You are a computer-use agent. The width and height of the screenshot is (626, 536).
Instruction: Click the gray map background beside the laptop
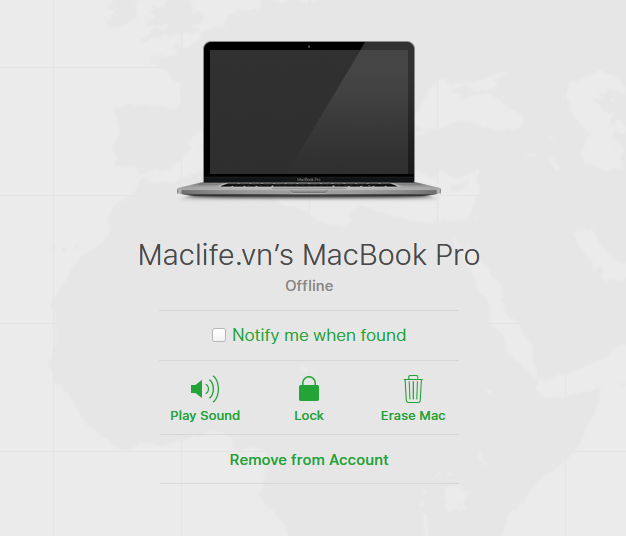(519, 120)
